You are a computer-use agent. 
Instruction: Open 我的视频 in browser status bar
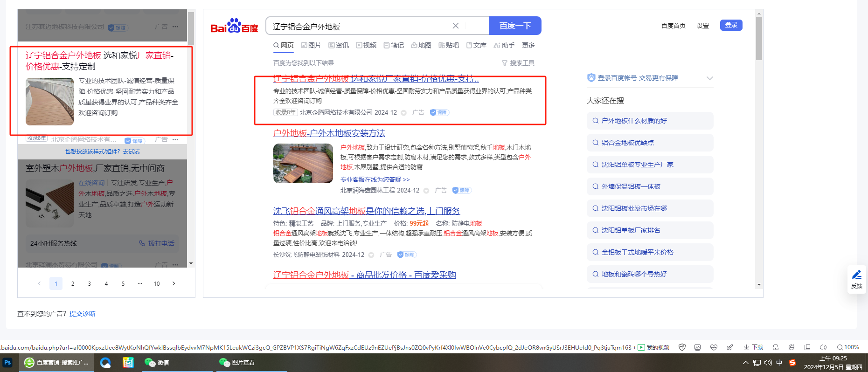pos(653,347)
